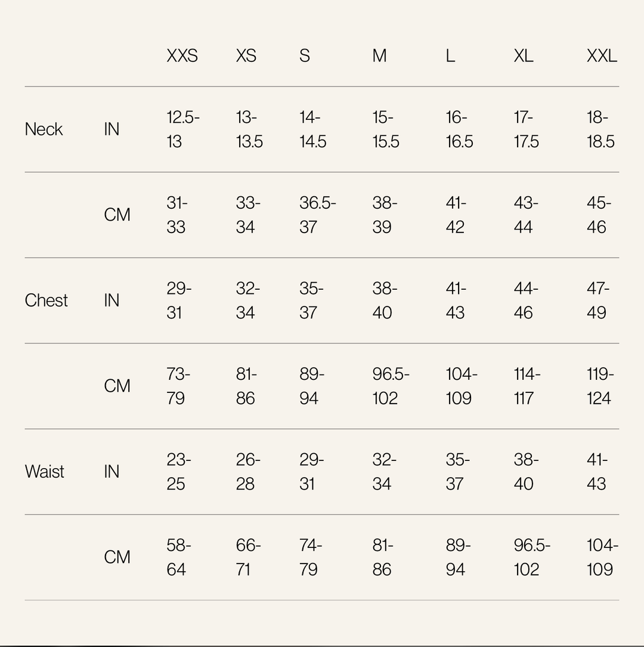This screenshot has width=644, height=647.
Task: Click the 66-71 waist centimeters value
Action: pyautogui.click(x=248, y=558)
